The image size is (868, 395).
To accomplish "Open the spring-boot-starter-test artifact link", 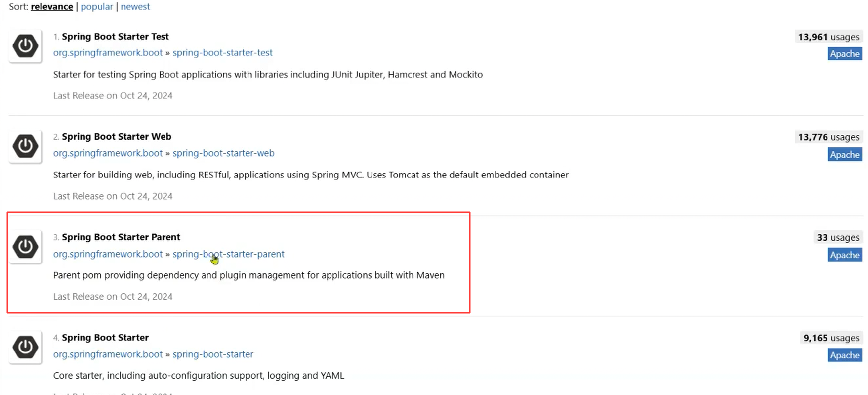I will point(222,53).
